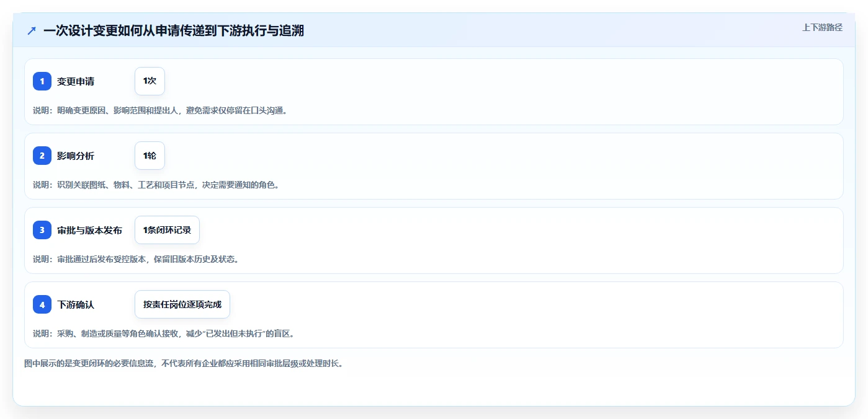The height and width of the screenshot is (419, 868).
Task: Click the 1条闭环记录 pill
Action: 167,230
